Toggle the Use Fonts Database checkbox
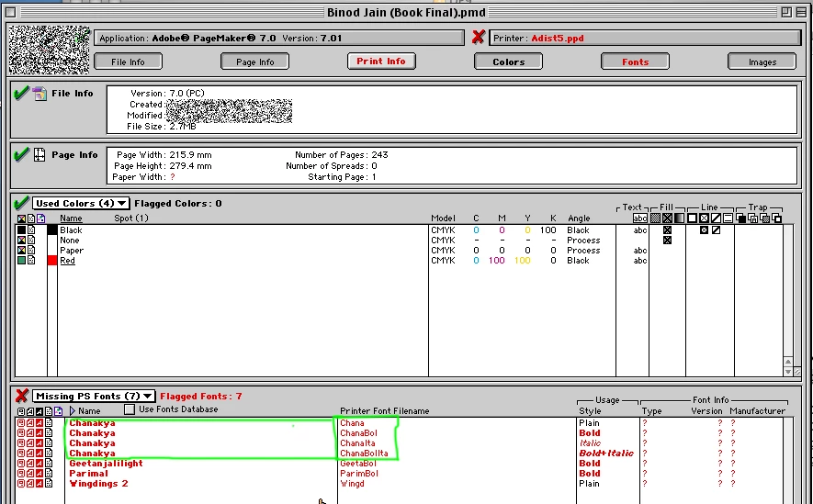 (x=130, y=409)
